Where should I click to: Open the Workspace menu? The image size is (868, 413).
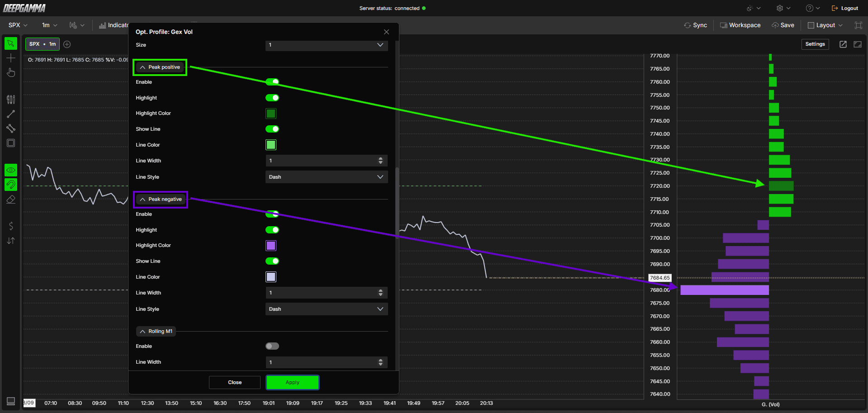740,25
